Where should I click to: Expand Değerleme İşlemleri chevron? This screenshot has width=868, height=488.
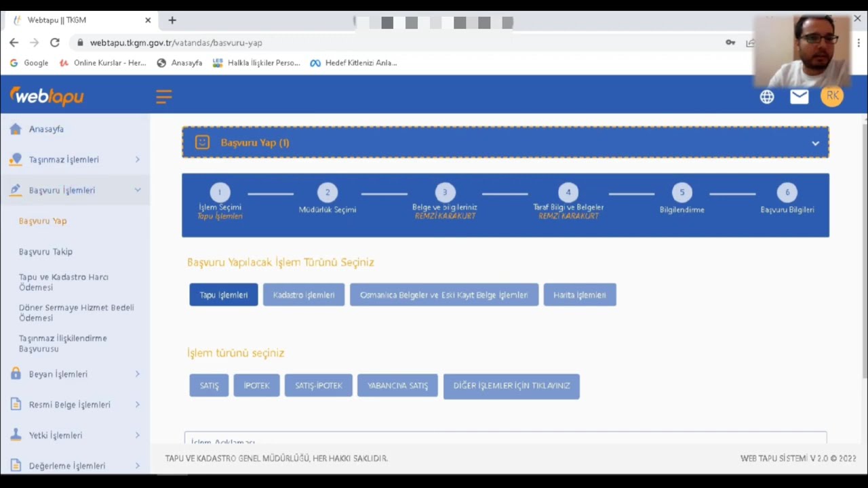pyautogui.click(x=137, y=466)
